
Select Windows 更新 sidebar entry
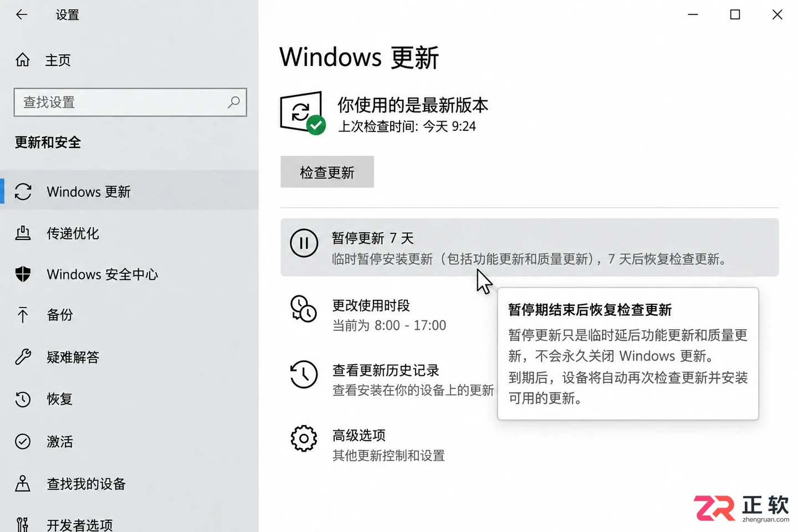click(129, 192)
